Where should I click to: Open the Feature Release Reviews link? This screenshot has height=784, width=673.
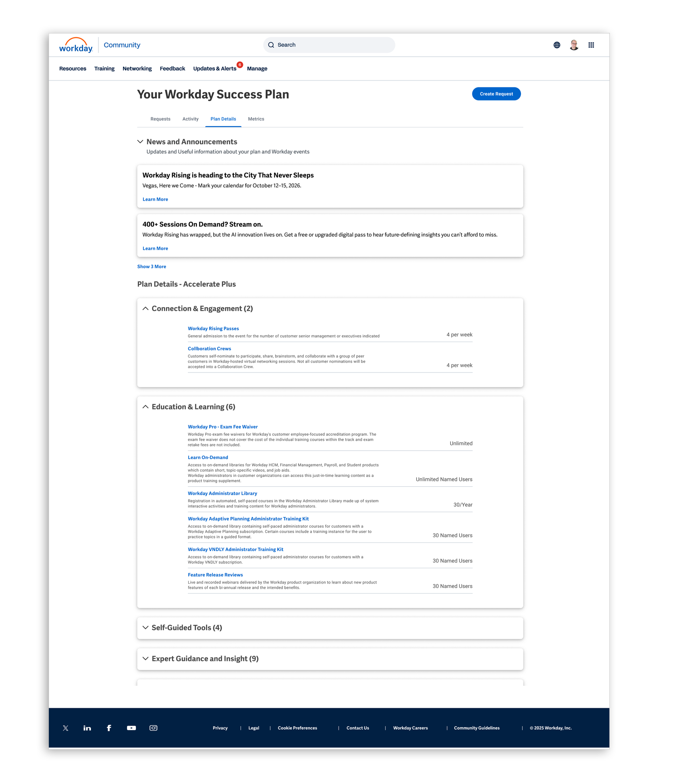click(x=215, y=575)
